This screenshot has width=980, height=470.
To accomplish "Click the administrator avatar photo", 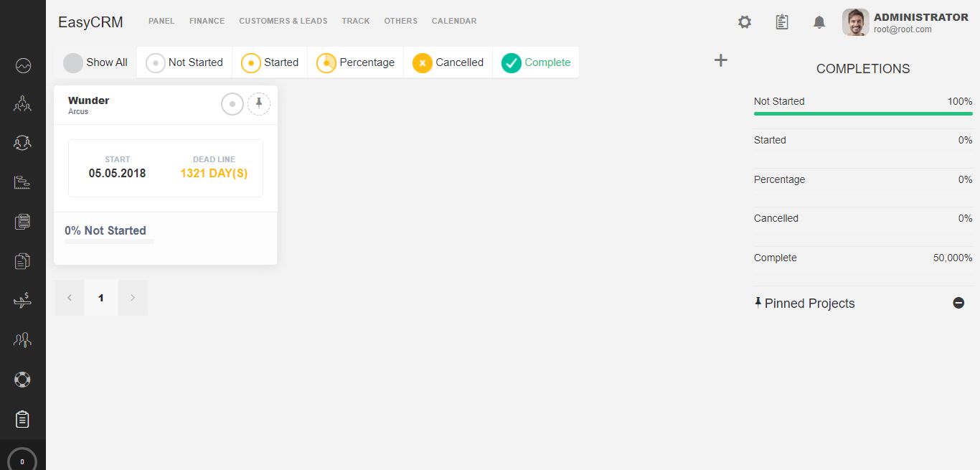I will (x=856, y=22).
